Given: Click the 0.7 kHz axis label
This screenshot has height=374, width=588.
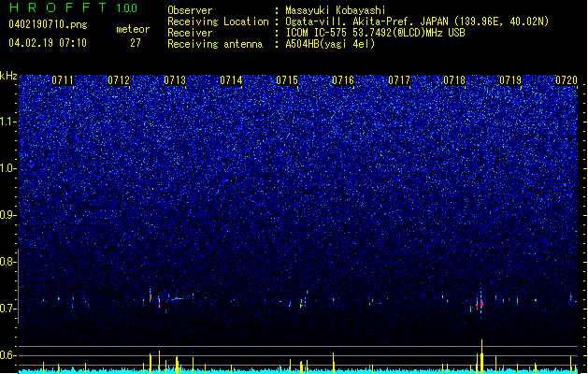Looking at the screenshot, I should tap(8, 309).
